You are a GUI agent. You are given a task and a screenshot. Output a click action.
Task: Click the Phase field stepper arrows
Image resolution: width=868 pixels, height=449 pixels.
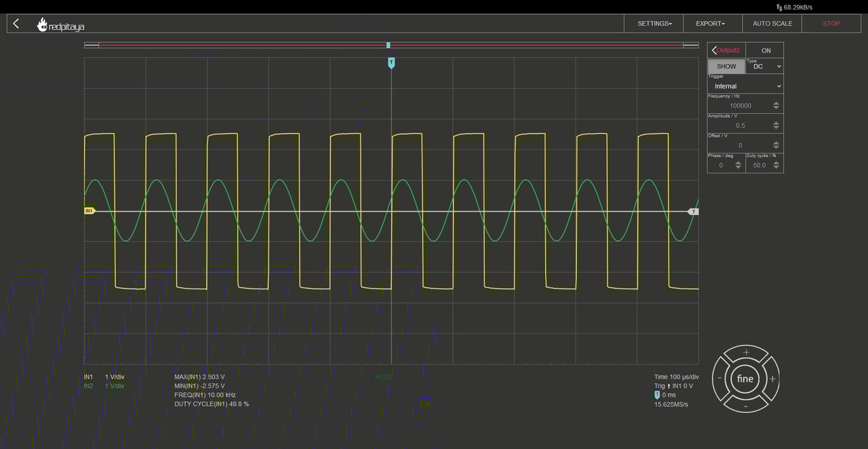pyautogui.click(x=738, y=165)
